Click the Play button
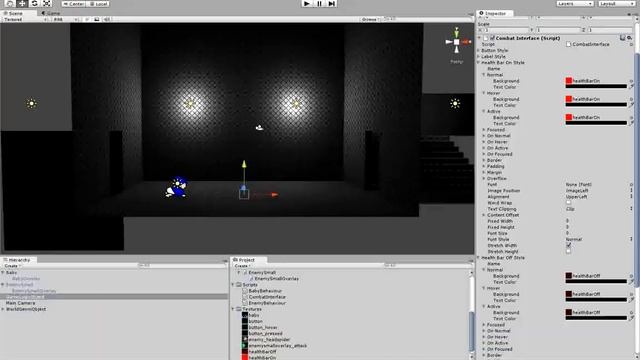This screenshot has height=360, width=640. coord(307,3)
